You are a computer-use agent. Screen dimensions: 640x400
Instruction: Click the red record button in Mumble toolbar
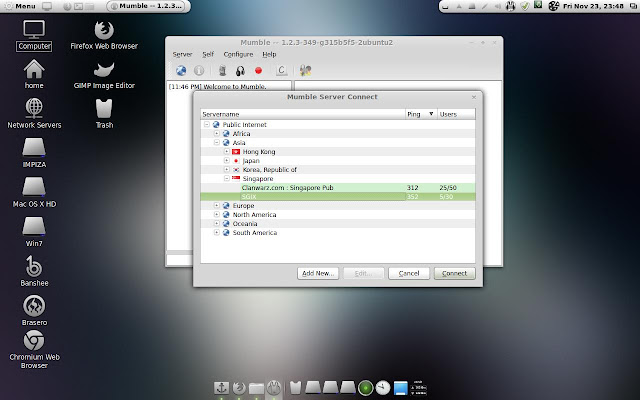click(x=258, y=71)
